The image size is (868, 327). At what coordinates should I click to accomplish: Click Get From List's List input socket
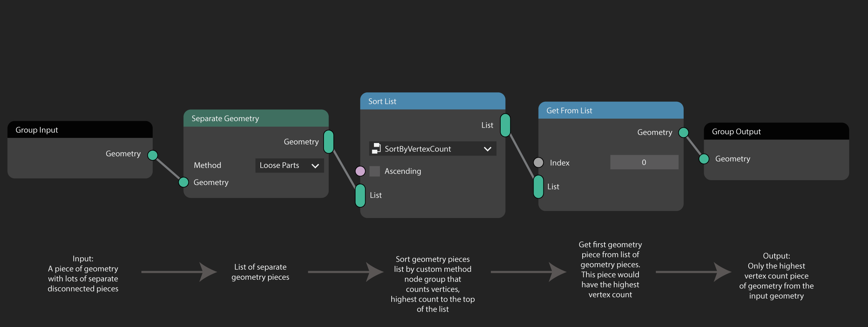538,187
